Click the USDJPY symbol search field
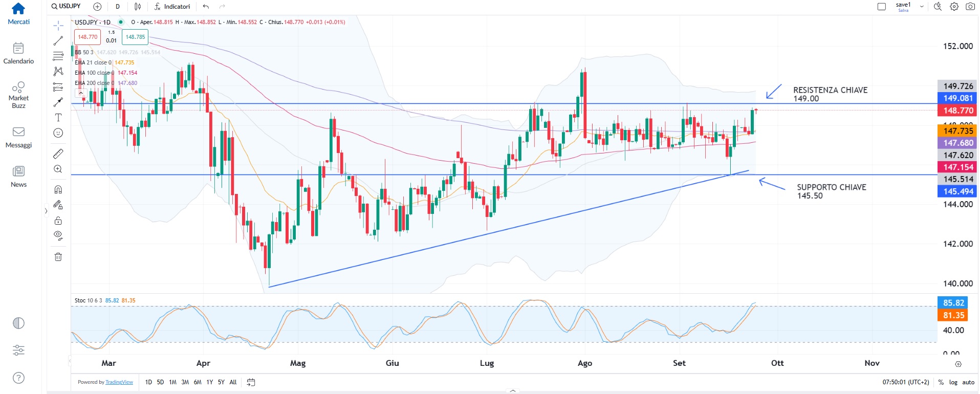This screenshot has height=394, width=980. (67, 6)
